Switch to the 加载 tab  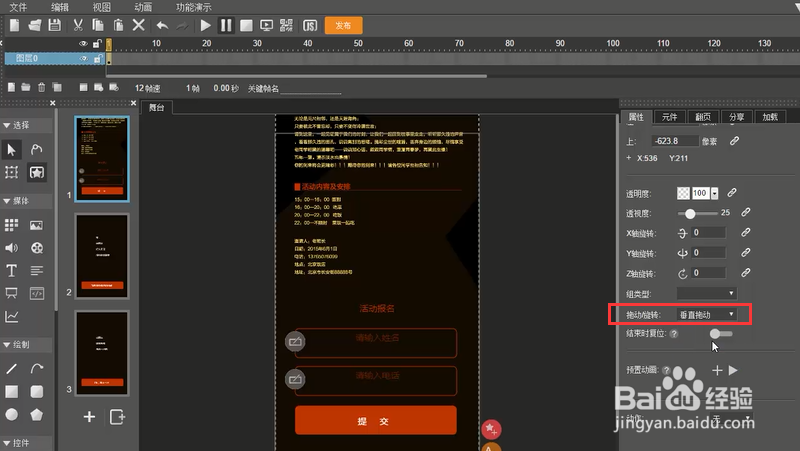pos(770,117)
